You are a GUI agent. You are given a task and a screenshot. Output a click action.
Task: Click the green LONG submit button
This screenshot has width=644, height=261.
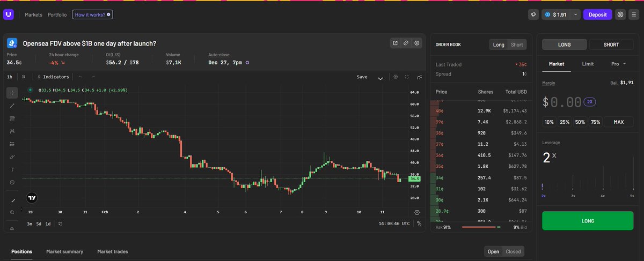(x=588, y=221)
